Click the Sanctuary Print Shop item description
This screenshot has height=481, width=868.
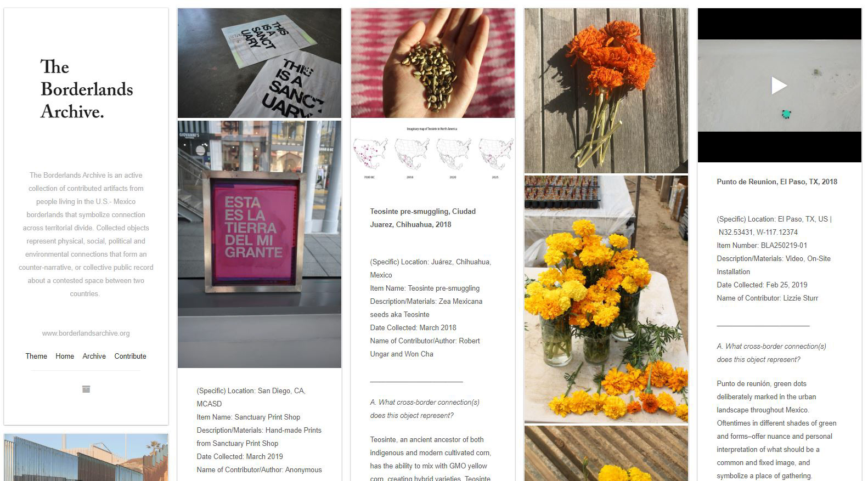pos(259,437)
